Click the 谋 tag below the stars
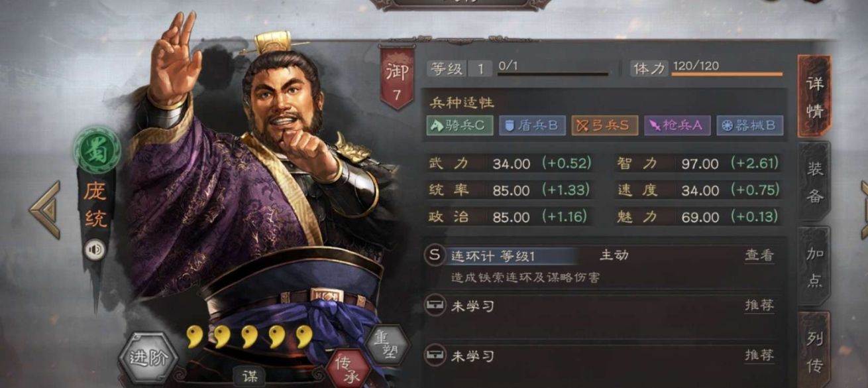The height and width of the screenshot is (388, 868). [x=249, y=377]
